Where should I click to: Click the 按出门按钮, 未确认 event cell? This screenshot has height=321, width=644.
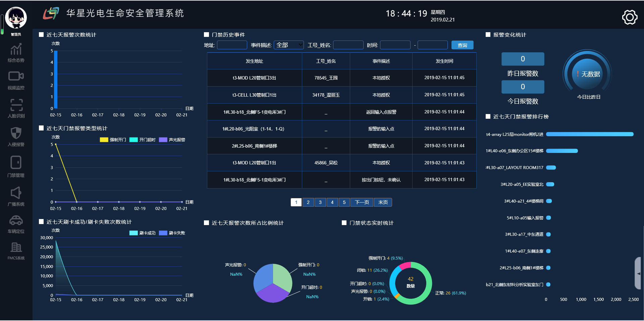[x=381, y=180]
